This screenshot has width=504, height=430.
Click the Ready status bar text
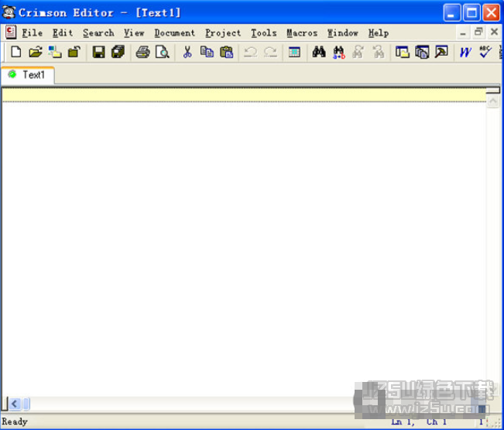tap(15, 421)
